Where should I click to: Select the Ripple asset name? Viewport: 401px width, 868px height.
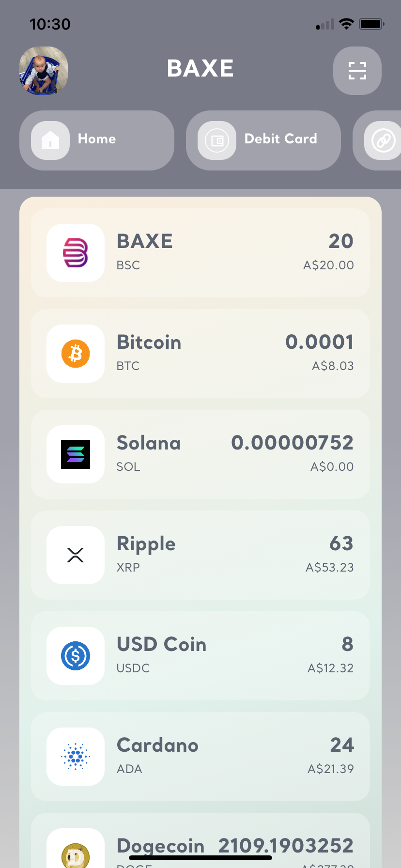(146, 543)
